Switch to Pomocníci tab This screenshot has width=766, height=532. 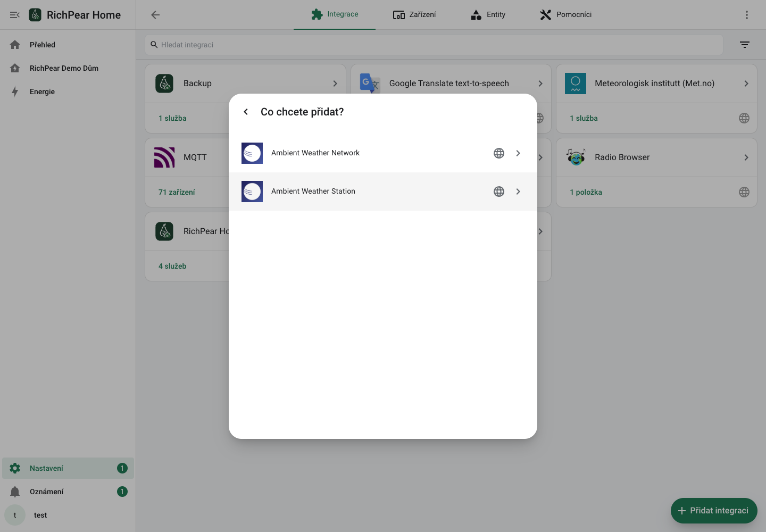[565, 14]
